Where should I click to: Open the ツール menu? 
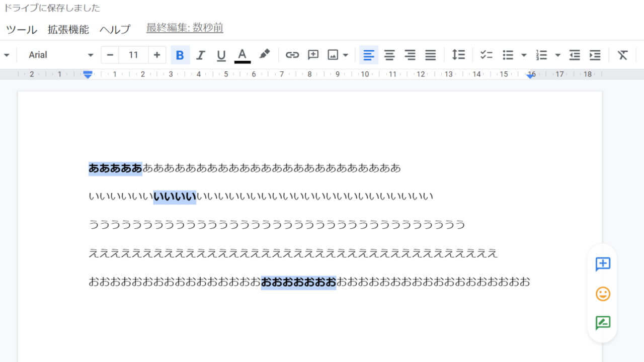tap(21, 29)
